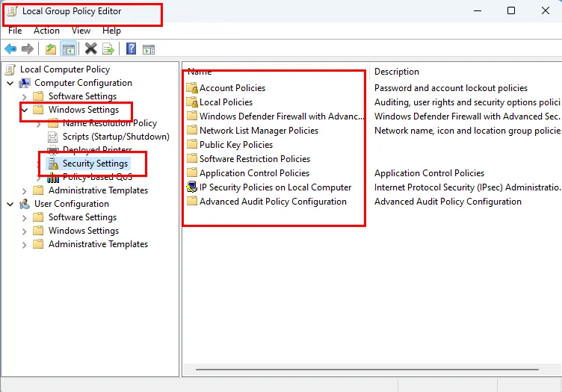
Task: Click the Software Restriction Policies folder icon
Action: [x=192, y=158]
